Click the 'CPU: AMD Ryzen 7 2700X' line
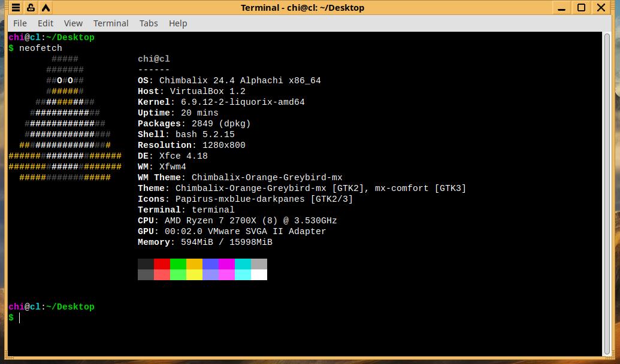Viewport: 620px width, 364px height. (x=237, y=220)
